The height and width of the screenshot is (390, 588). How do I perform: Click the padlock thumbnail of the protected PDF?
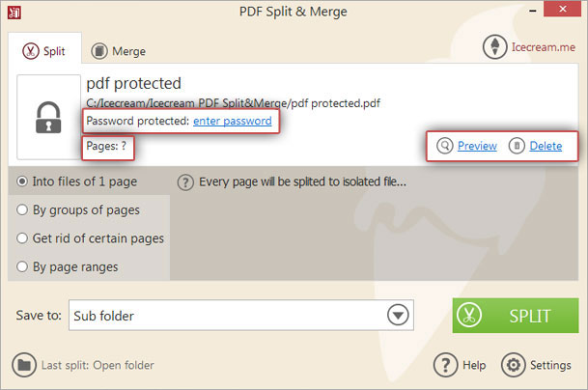pyautogui.click(x=49, y=118)
